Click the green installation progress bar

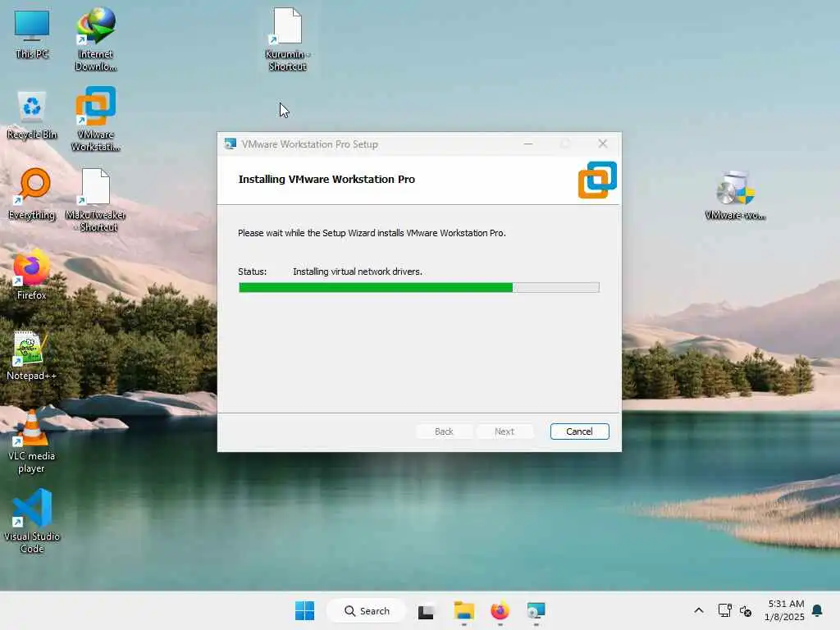click(418, 288)
